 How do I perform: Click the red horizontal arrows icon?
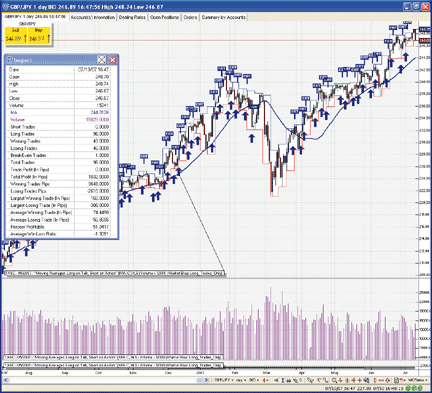coord(381,380)
